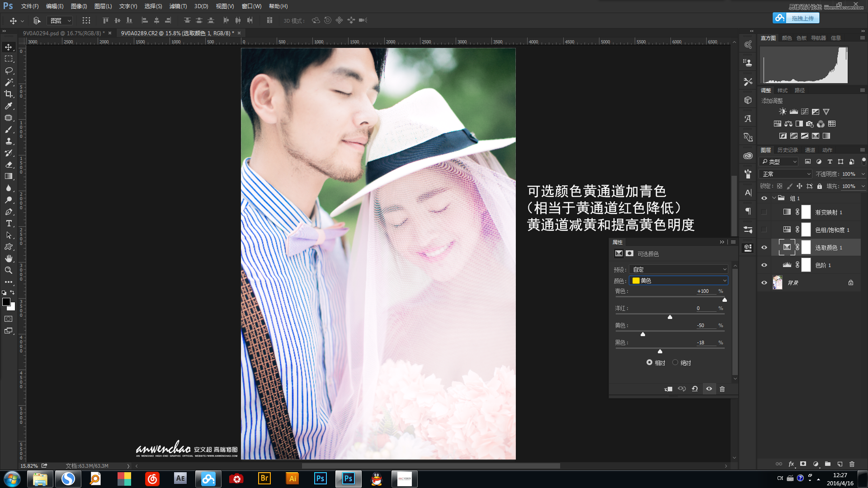This screenshot has width=868, height=488.
Task: Open the Colors (颜色) dropdown showing Yellow
Action: (x=679, y=281)
